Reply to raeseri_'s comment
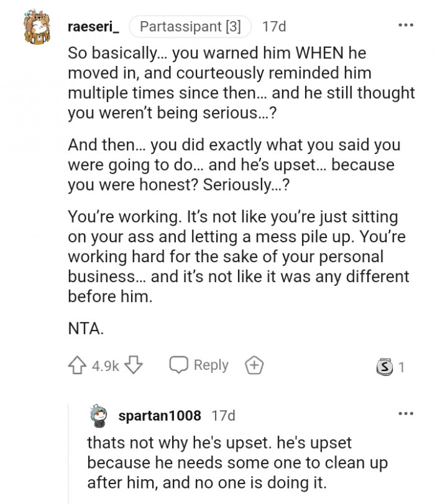The height and width of the screenshot is (504, 435). pyautogui.click(x=199, y=365)
